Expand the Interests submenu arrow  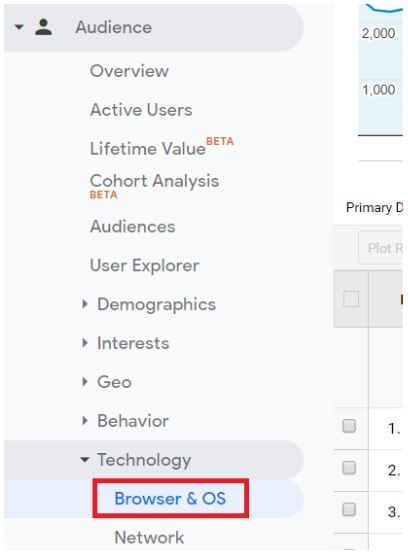(x=85, y=343)
